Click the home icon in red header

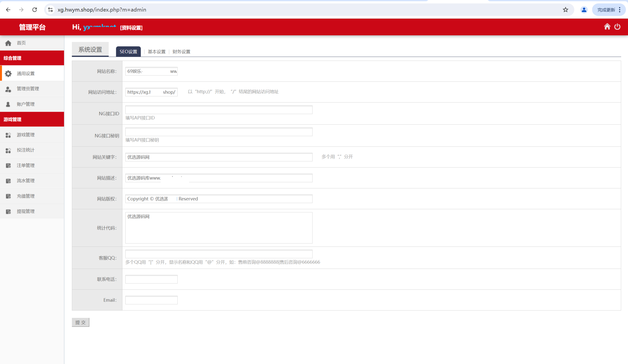(607, 27)
